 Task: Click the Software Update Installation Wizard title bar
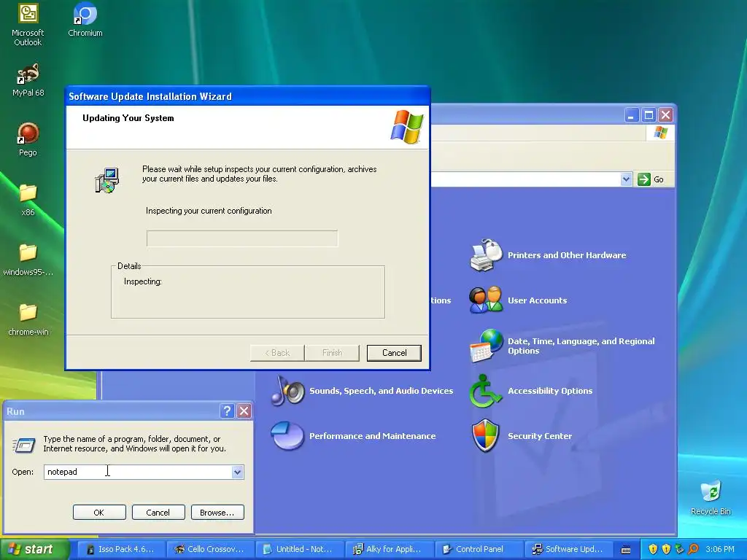247,96
